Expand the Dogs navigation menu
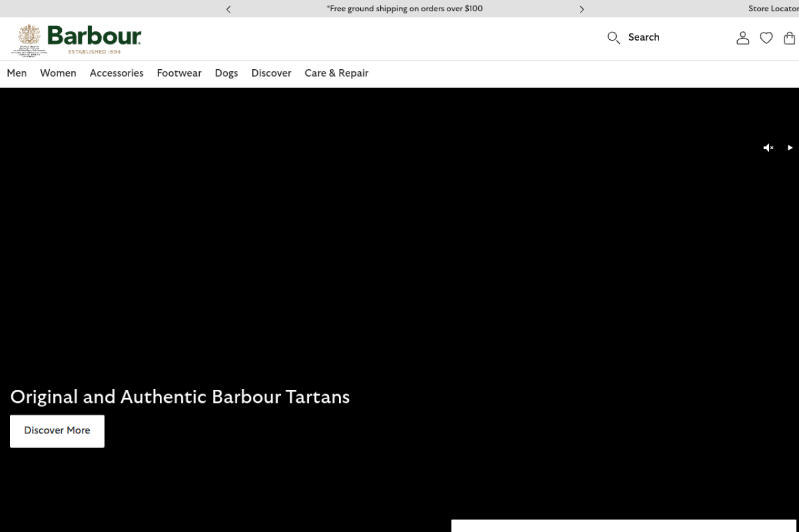The image size is (799, 532). [226, 73]
